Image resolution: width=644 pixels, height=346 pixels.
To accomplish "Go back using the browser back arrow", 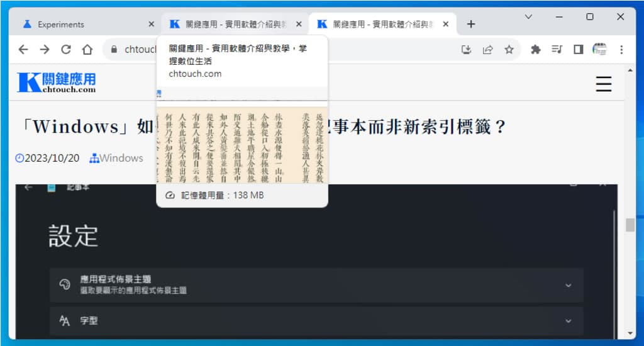I will pyautogui.click(x=23, y=49).
